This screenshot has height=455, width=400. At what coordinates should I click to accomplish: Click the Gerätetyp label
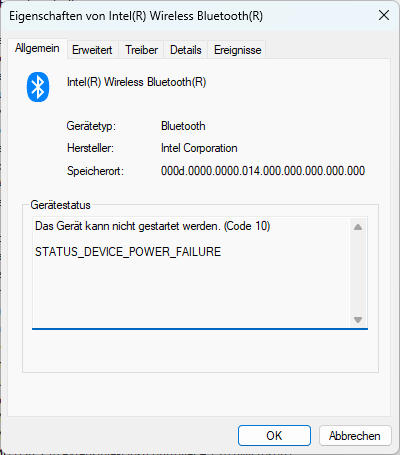tap(91, 126)
